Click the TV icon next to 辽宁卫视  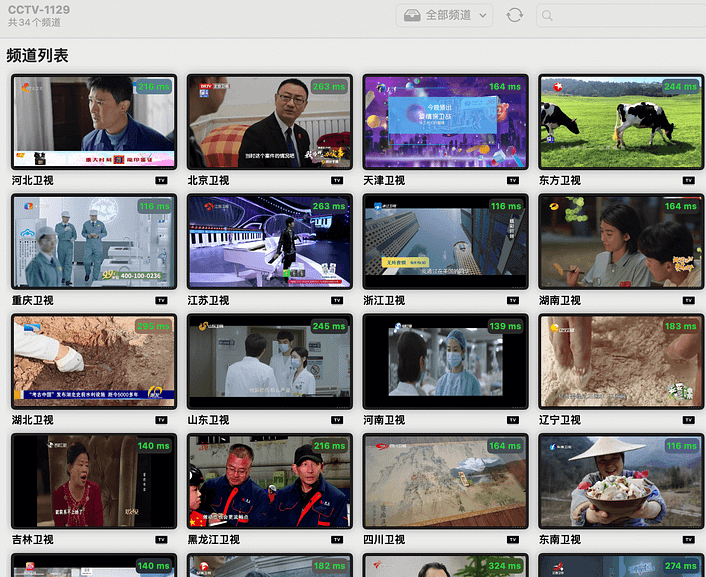(688, 420)
